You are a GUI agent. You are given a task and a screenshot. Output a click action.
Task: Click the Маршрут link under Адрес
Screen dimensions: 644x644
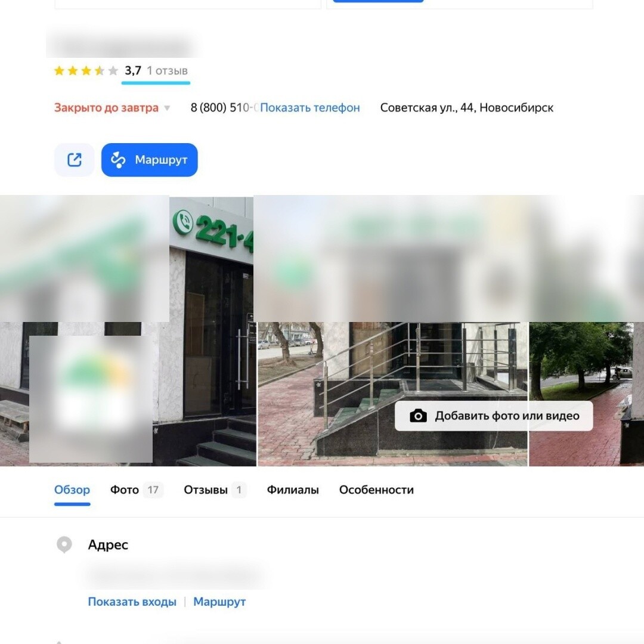[x=219, y=602]
